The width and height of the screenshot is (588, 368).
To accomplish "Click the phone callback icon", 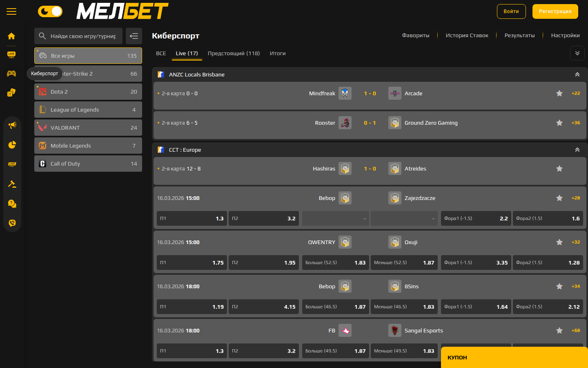I will tap(12, 223).
